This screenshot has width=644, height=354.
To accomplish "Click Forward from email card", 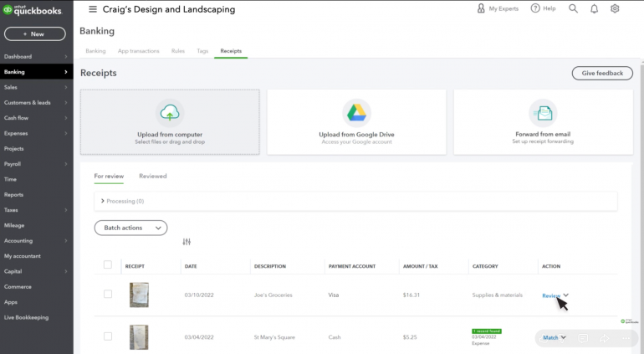I will 543,122.
